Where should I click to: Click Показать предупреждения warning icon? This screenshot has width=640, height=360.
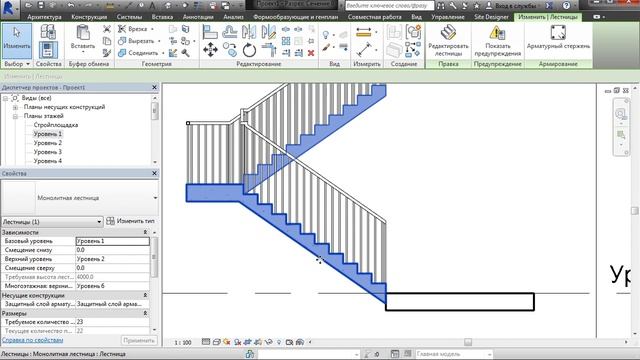click(x=498, y=32)
